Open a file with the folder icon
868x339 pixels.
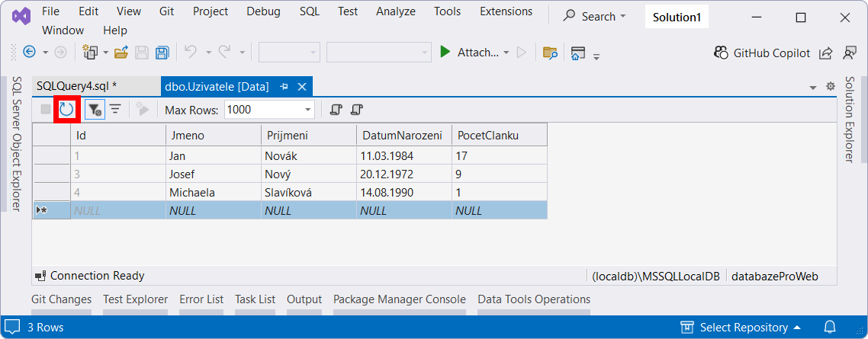point(121,53)
